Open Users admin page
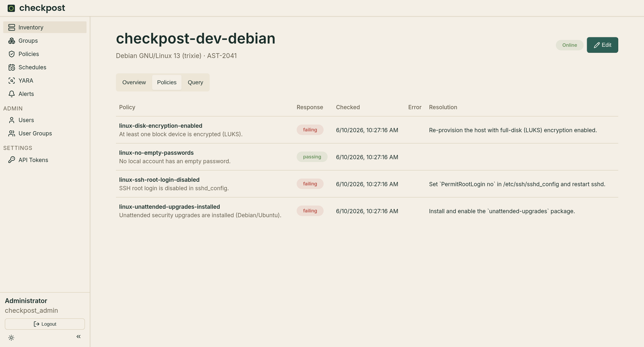644x347 pixels. 45,120
